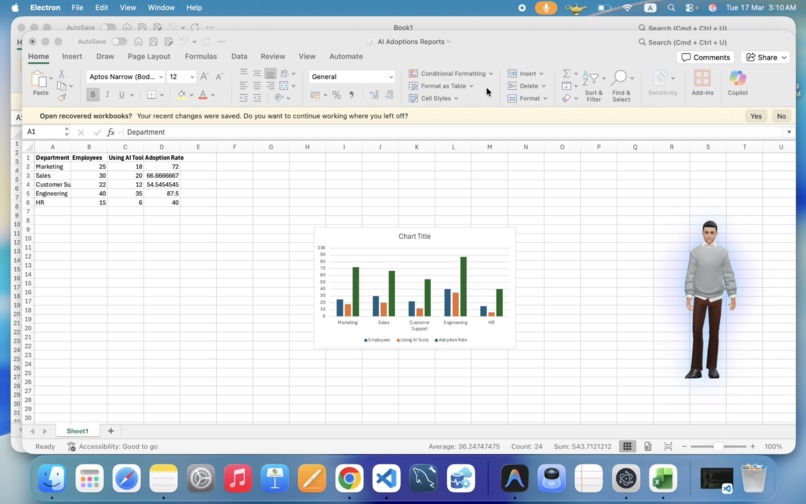This screenshot has width=806, height=504.
Task: Expand Cell Styles menu
Action: pos(433,98)
